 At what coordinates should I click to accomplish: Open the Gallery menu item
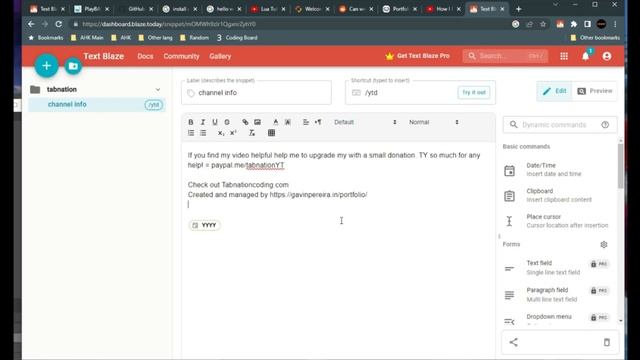click(220, 56)
